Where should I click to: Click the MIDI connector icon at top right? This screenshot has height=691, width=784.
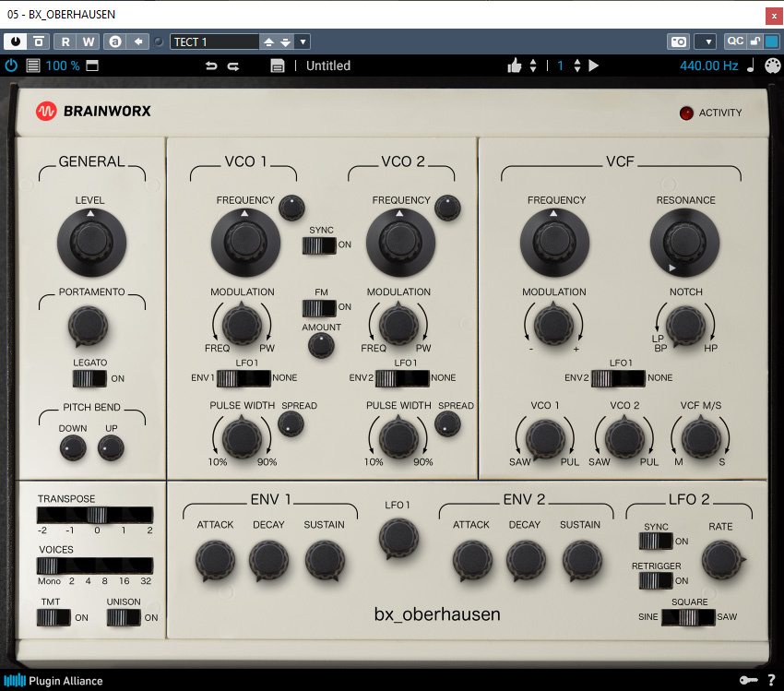click(x=773, y=66)
